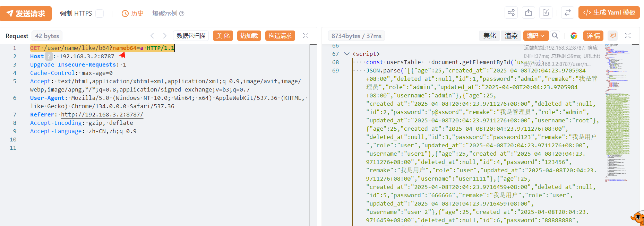The height and width of the screenshot is (226, 644).
Task: Click the import icon in top toolbar
Action: (546, 13)
